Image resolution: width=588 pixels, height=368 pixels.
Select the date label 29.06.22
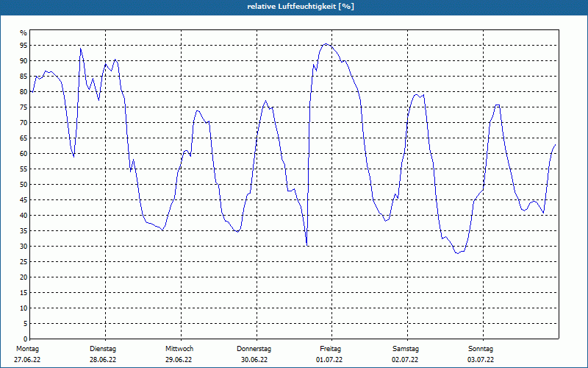point(179,360)
